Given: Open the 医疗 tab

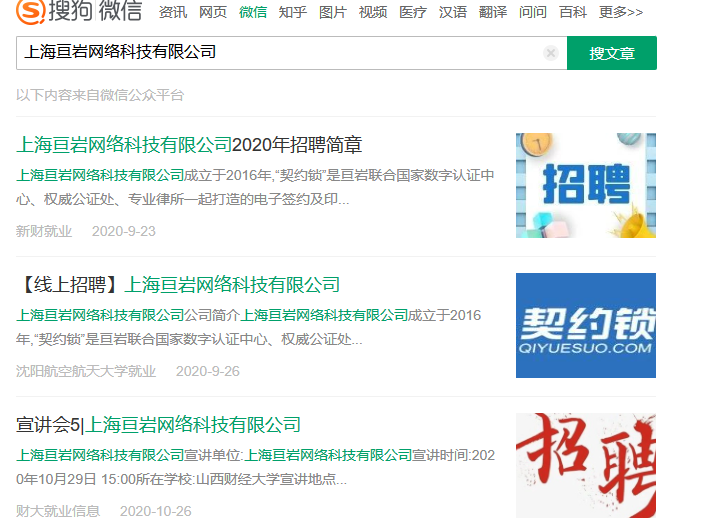Looking at the screenshot, I should pos(413,12).
